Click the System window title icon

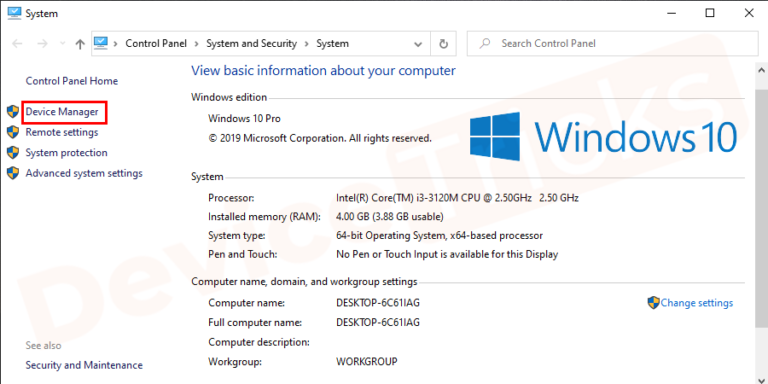point(14,13)
